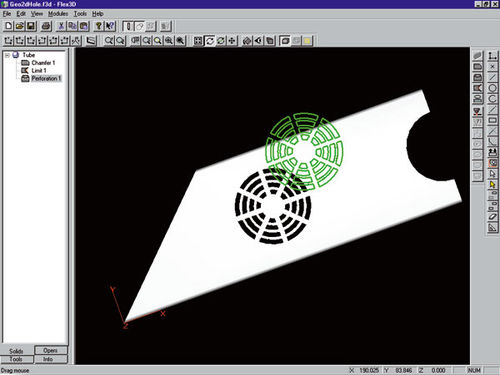500x375 pixels.
Task: Pick the circle drawing tool
Action: click(x=492, y=88)
